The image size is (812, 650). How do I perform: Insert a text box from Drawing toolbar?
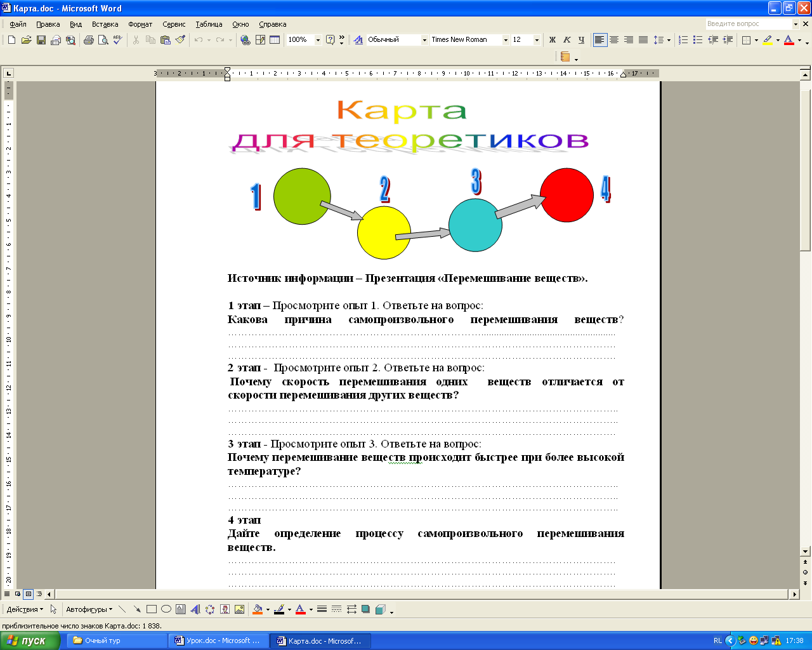pyautogui.click(x=180, y=609)
